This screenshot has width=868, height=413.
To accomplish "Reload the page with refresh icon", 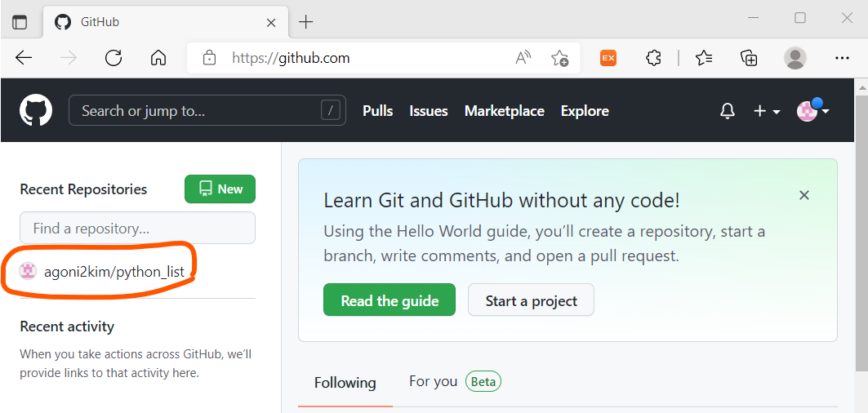I will [x=114, y=58].
